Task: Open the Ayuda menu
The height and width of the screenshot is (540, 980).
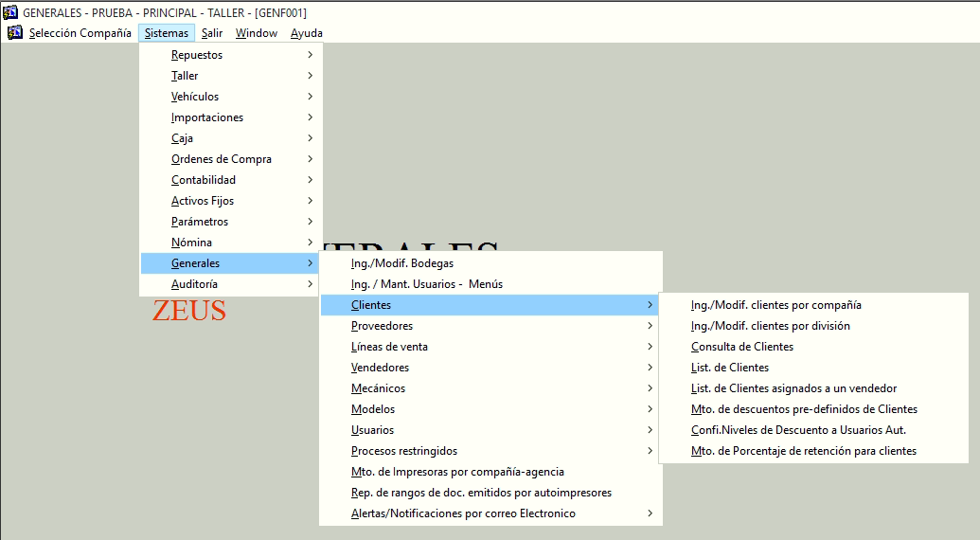Action: pos(306,33)
